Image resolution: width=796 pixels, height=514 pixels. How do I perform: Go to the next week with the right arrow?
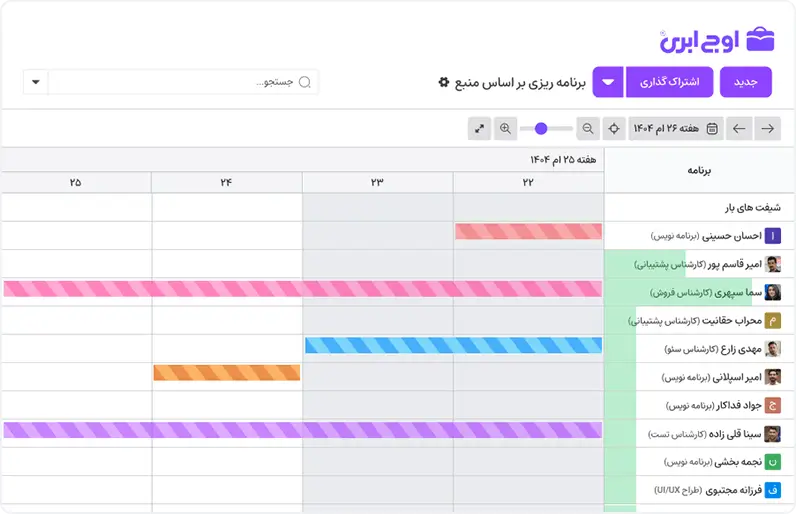(x=768, y=128)
